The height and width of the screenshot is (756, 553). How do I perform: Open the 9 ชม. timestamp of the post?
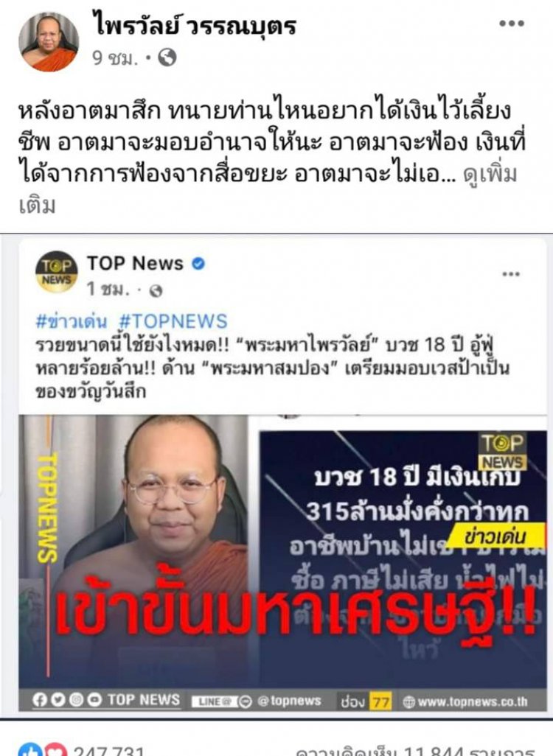click(x=115, y=58)
